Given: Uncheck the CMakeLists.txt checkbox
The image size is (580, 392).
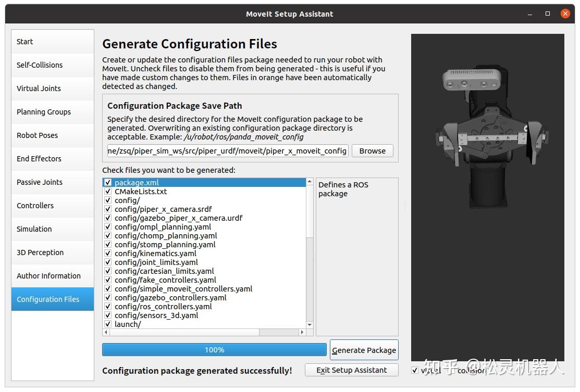Looking at the screenshot, I should [108, 192].
